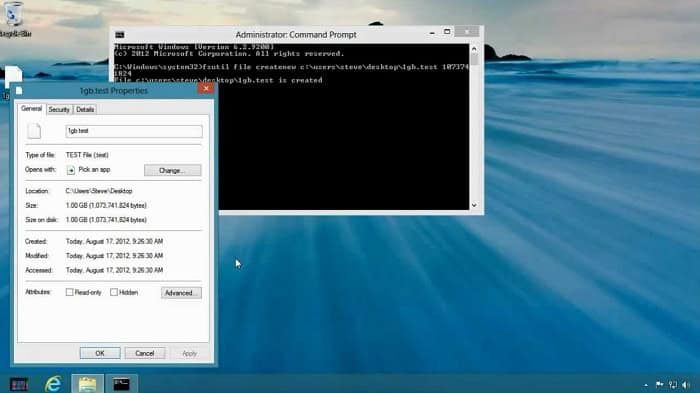
Task: Click the Created date value
Action: [x=114, y=241]
